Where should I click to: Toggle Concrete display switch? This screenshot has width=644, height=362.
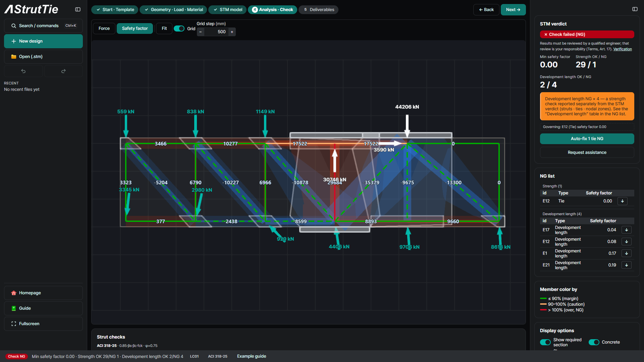pyautogui.click(x=594, y=342)
